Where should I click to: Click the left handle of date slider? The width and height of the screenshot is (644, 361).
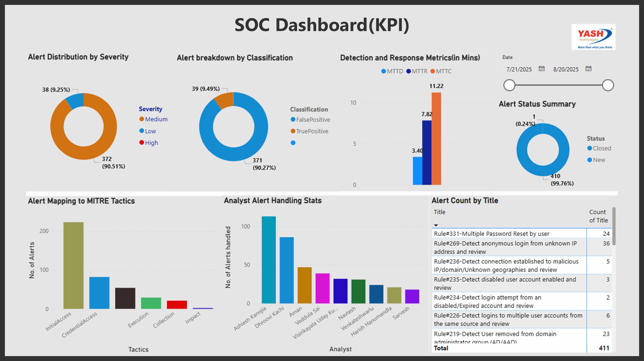(509, 85)
